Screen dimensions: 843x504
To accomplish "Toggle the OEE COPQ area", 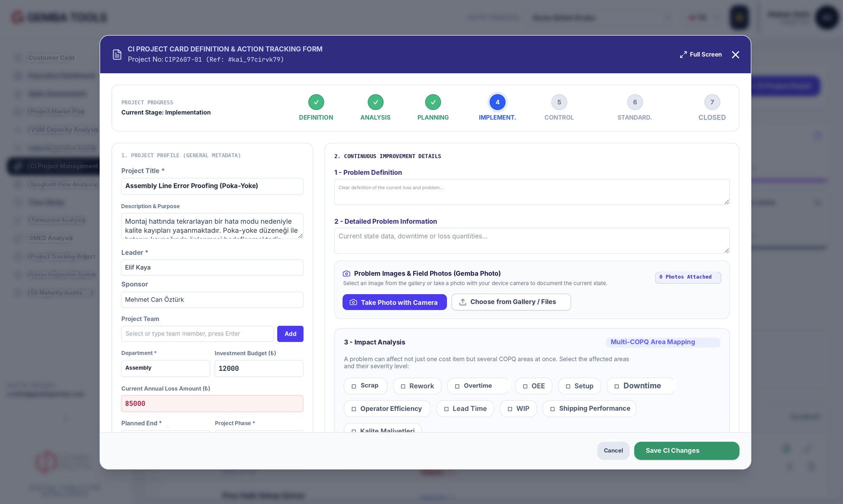I will 534,386.
